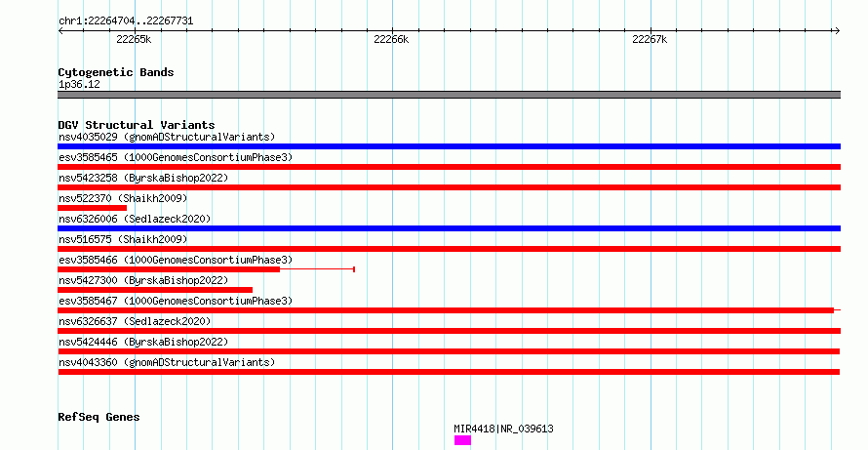The image size is (868, 450).
Task: Click the red bar under nsv5424446
Action: (x=449, y=351)
